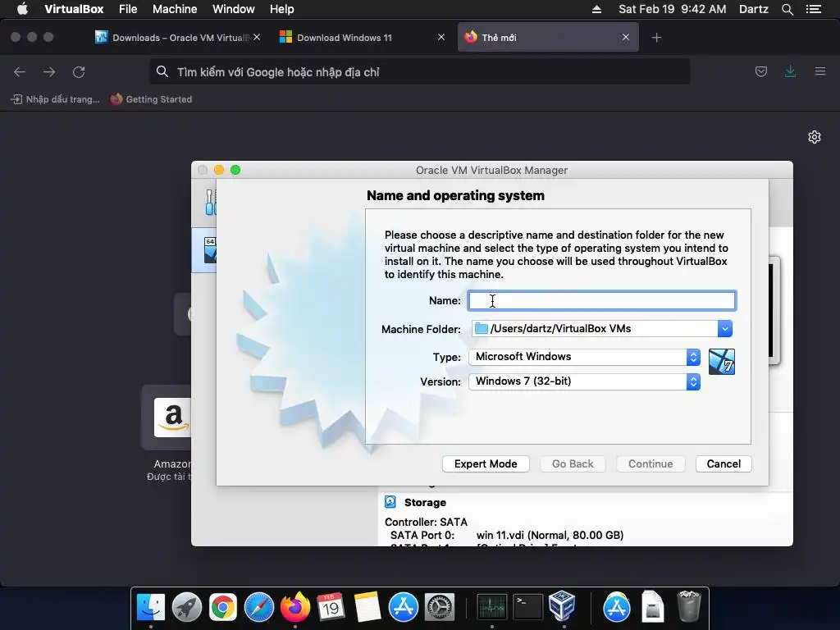Open the Machine menu
The image size is (840, 630).
pyautogui.click(x=175, y=9)
